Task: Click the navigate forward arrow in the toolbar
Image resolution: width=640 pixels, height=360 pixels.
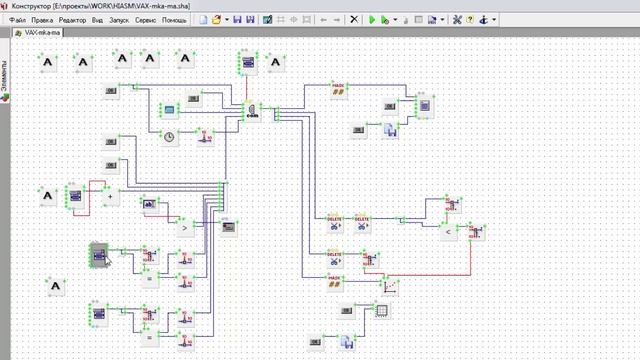Action: (x=336, y=20)
